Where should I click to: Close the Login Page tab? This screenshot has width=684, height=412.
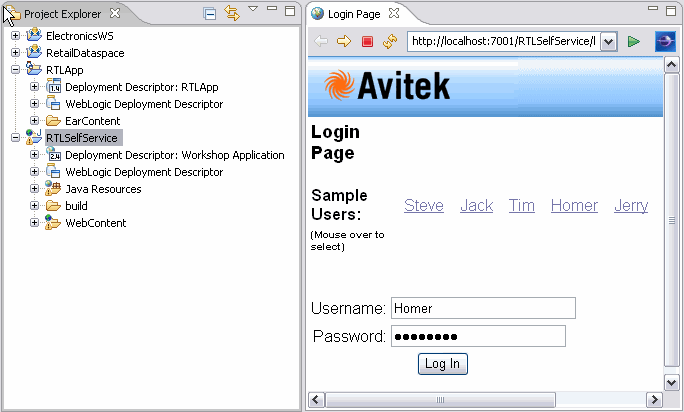click(x=394, y=13)
